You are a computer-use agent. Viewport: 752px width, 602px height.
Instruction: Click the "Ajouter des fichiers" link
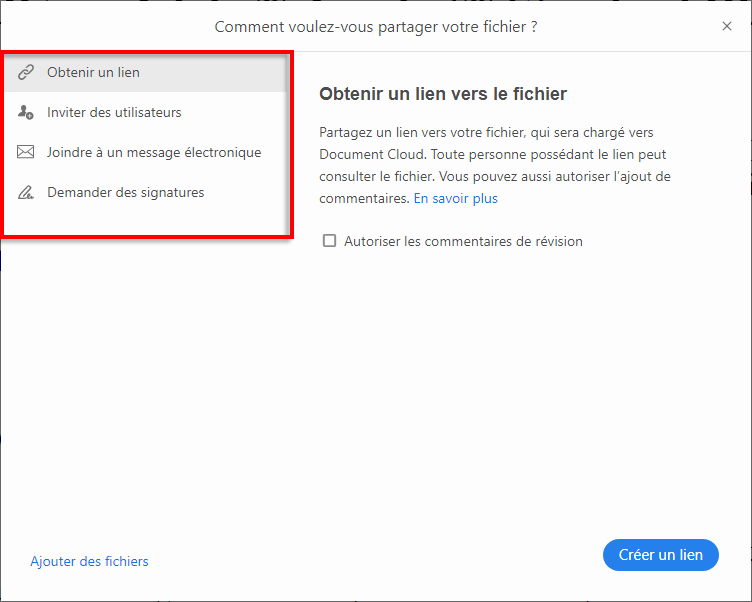(x=89, y=561)
